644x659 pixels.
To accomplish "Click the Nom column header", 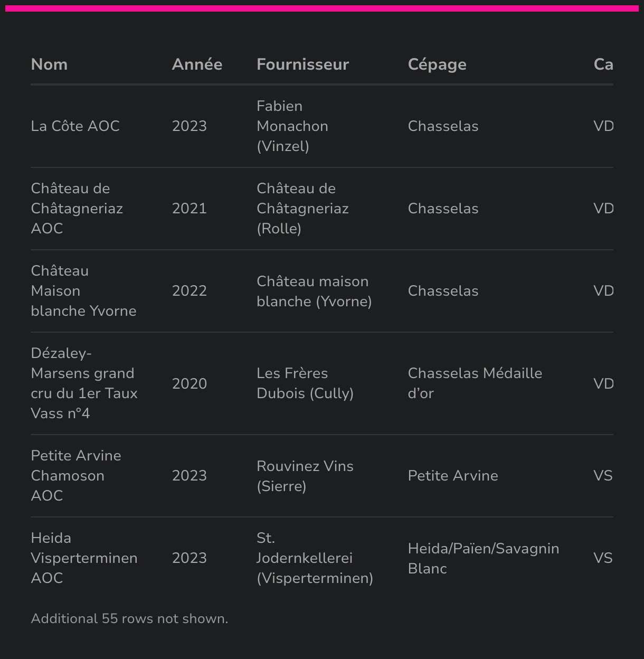I will point(49,64).
